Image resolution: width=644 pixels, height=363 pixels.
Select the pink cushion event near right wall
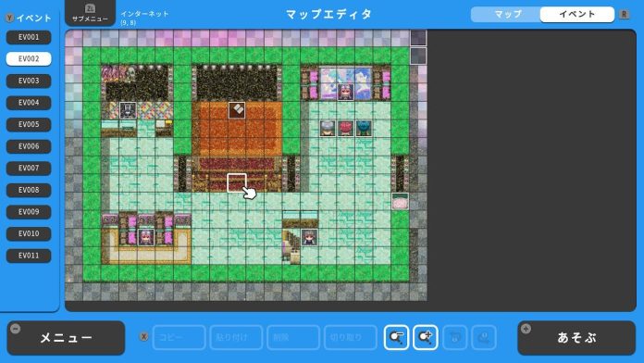click(x=400, y=201)
